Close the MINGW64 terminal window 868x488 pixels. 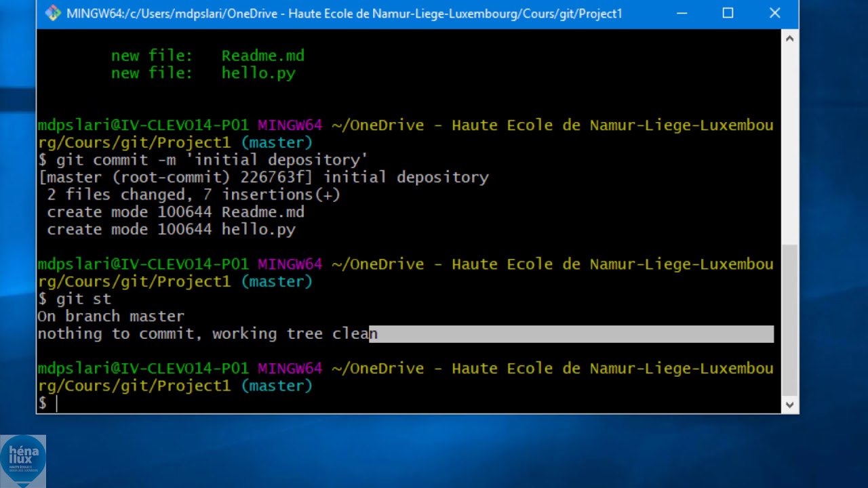[774, 13]
